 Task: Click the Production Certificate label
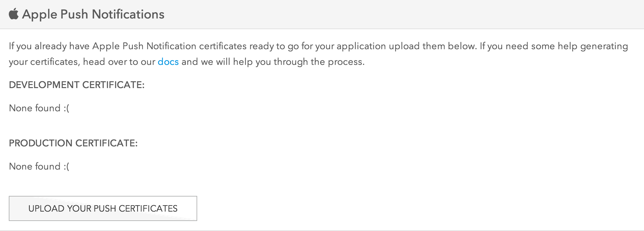point(73,143)
